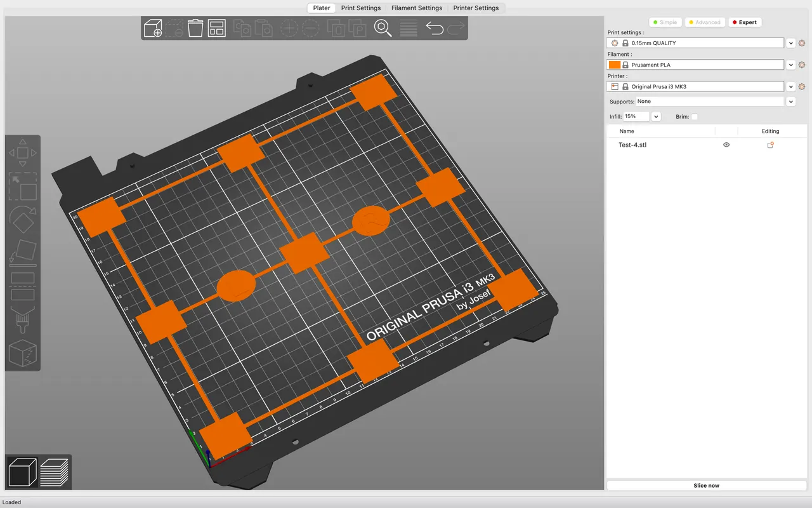Open the Supports dropdown
The image size is (812, 508).
tap(790, 101)
